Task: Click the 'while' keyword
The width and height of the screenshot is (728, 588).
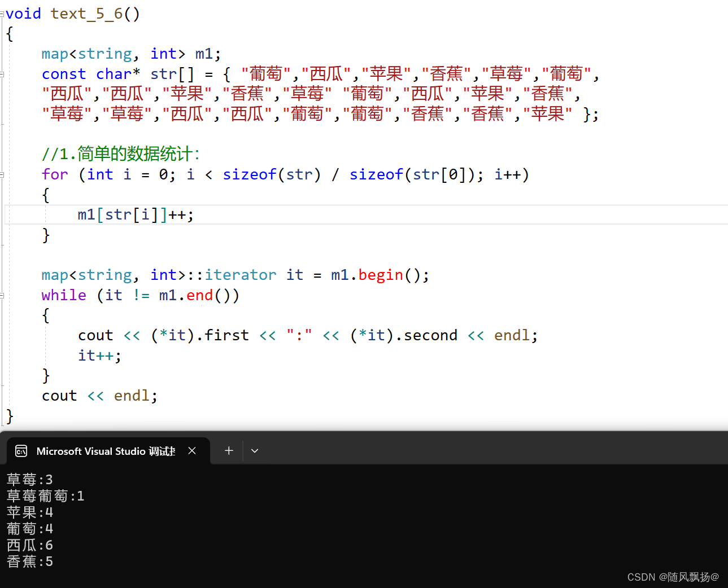Action: coord(64,296)
